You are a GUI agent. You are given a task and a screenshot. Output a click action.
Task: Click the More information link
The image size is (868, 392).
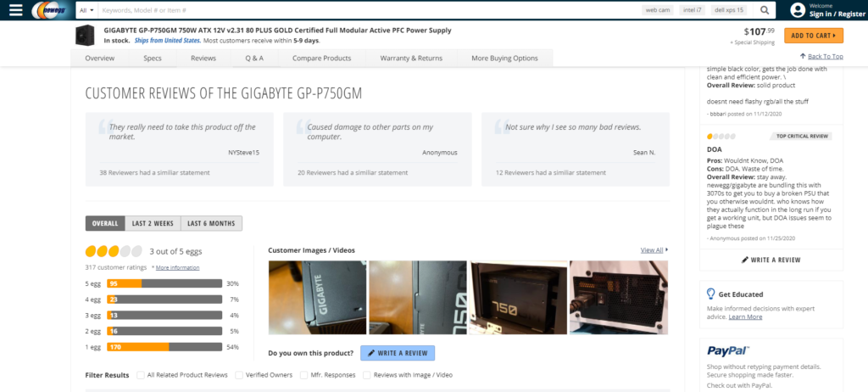(x=178, y=268)
